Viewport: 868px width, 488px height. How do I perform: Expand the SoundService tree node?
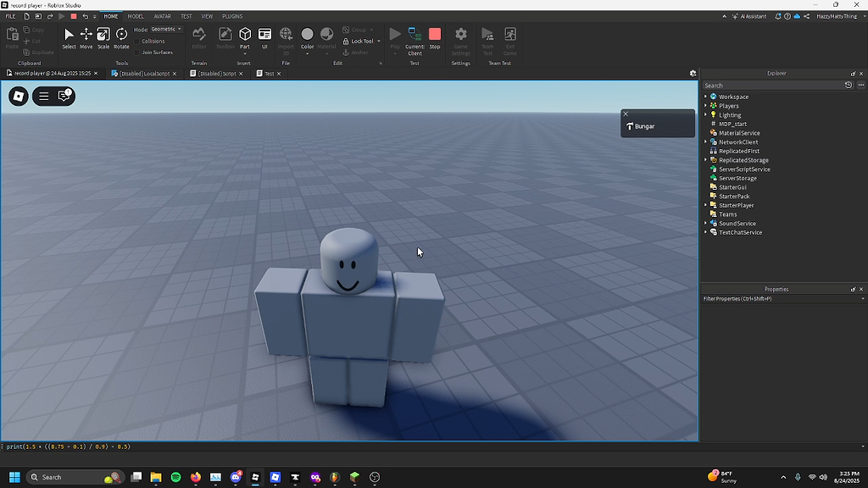pos(706,223)
